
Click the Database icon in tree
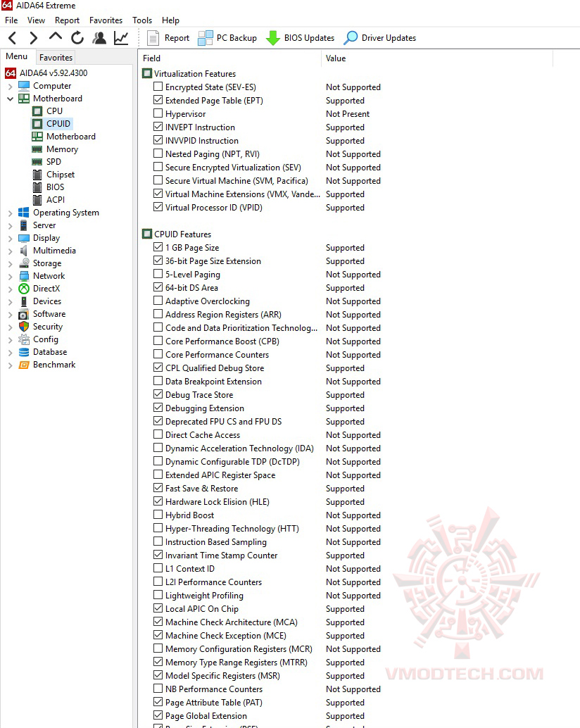(x=24, y=352)
